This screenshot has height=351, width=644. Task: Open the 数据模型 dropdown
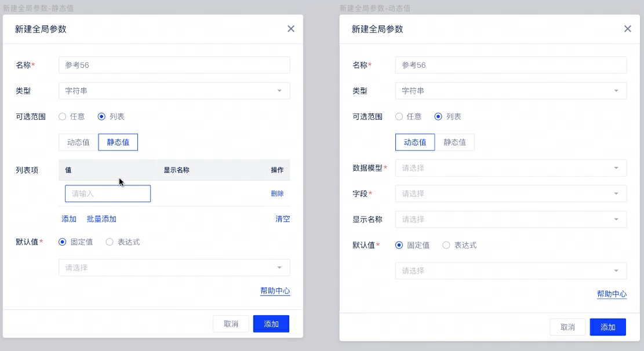(510, 168)
